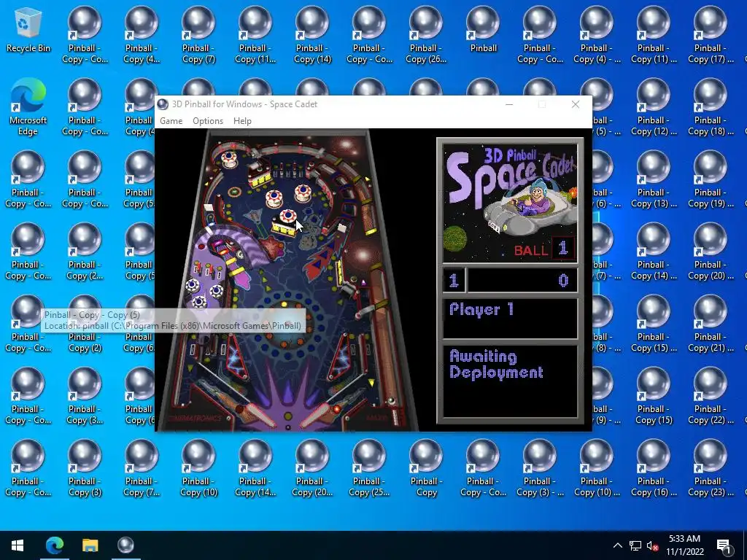The image size is (747, 560).
Task: Select the 'Pinball - Copy (19) ...' shortcut
Action: (711, 180)
